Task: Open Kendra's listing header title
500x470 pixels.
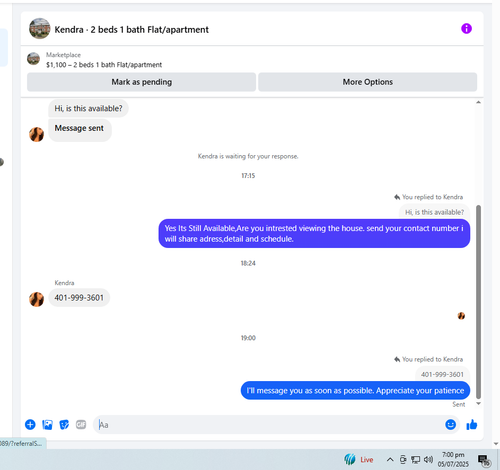Action: click(x=131, y=30)
